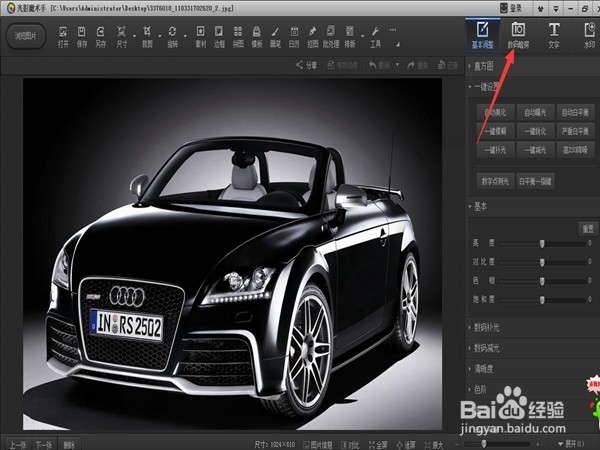Click the 白平衡一指键 button
The height and width of the screenshot is (450, 600).
coord(535,181)
